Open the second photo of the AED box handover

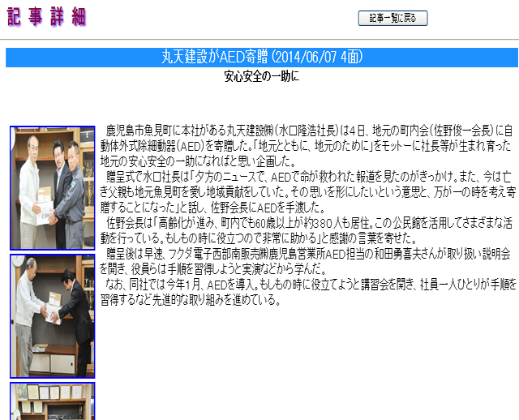point(52,316)
